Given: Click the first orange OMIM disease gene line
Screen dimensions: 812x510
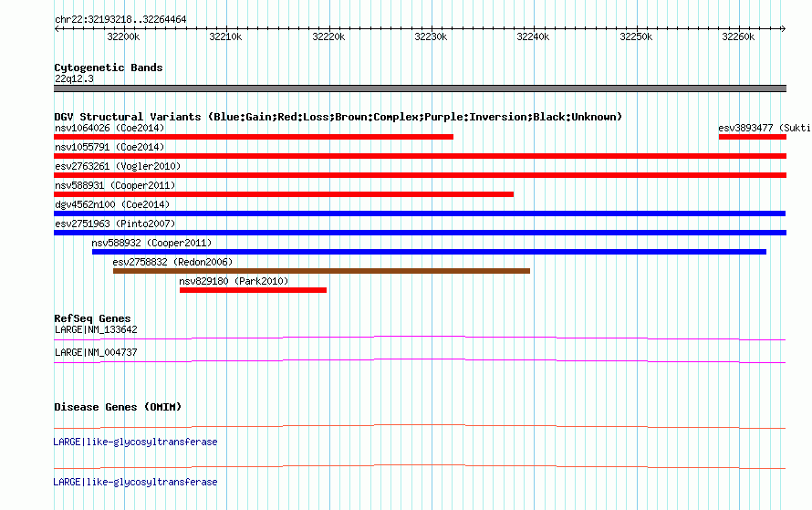Looking at the screenshot, I should (420, 427).
